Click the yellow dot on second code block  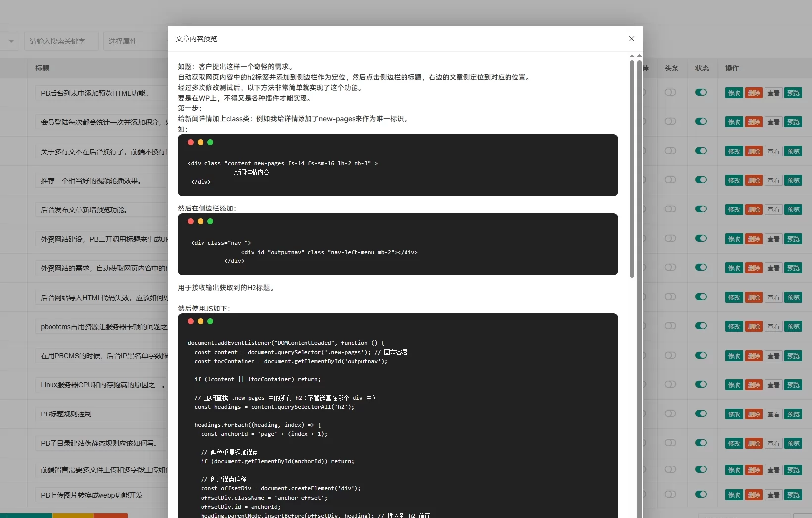coord(201,221)
